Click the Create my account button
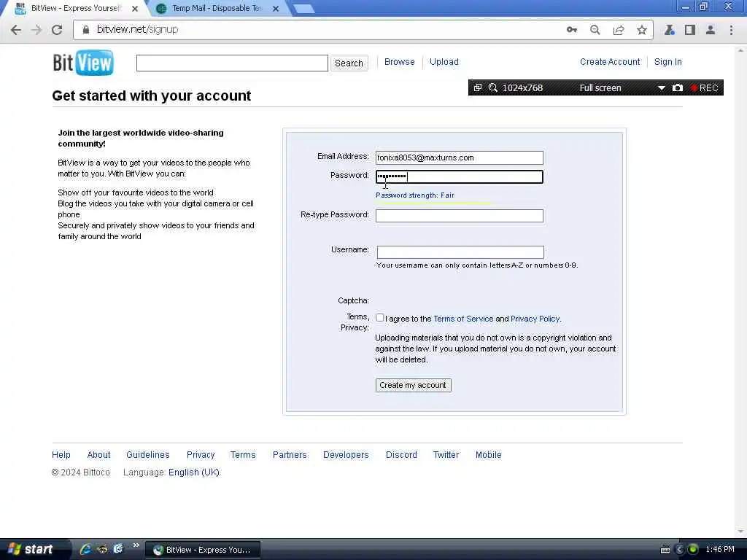This screenshot has width=747, height=560. [x=413, y=385]
